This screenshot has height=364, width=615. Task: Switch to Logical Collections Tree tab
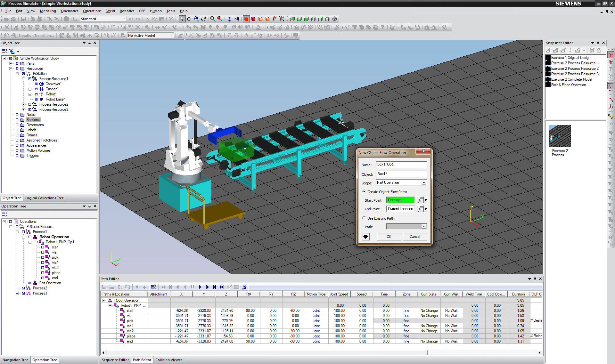tap(45, 198)
